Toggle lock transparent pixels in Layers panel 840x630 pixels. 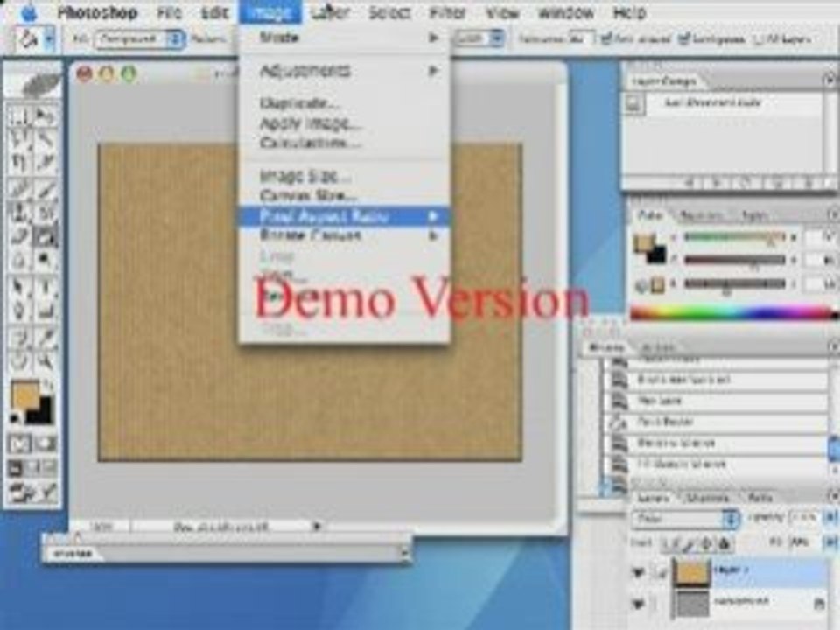pos(670,543)
